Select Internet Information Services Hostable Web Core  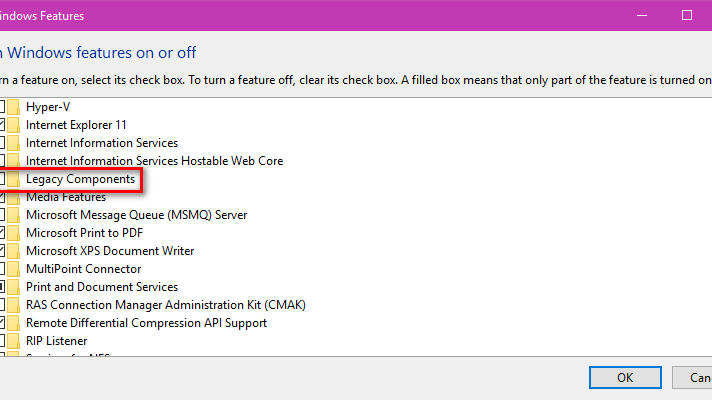pos(154,161)
